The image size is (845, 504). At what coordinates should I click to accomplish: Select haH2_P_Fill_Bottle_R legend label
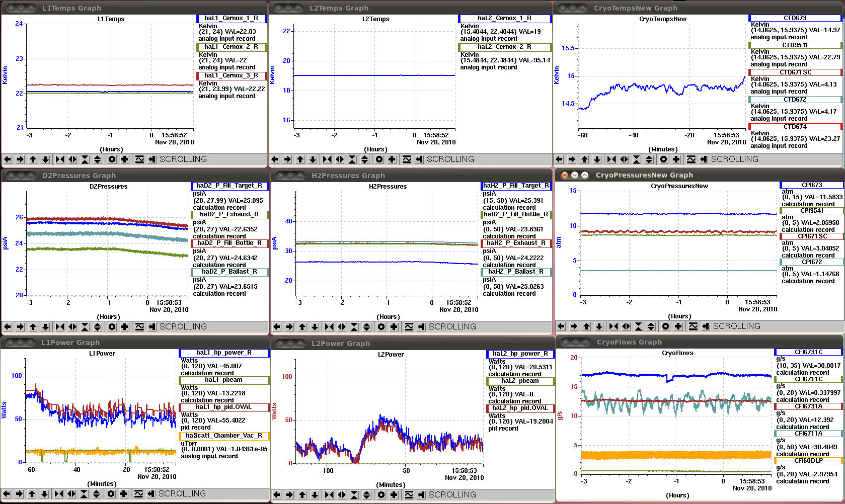click(516, 215)
